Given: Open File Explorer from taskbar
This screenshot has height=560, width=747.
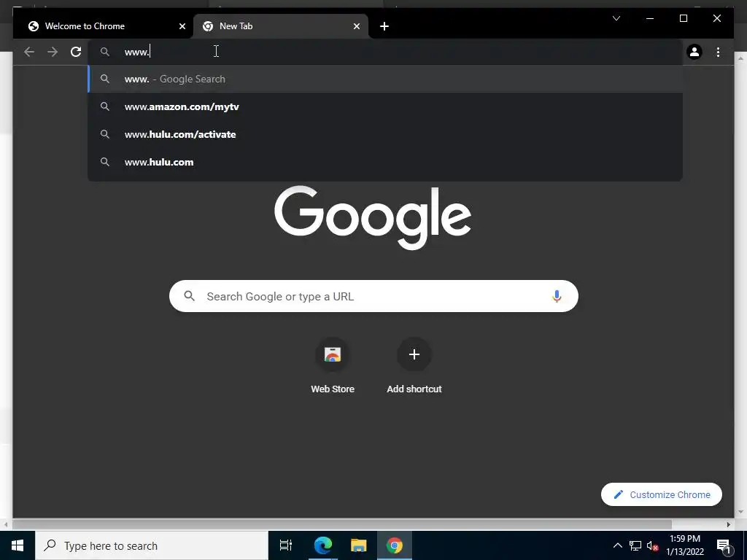Looking at the screenshot, I should 358,545.
